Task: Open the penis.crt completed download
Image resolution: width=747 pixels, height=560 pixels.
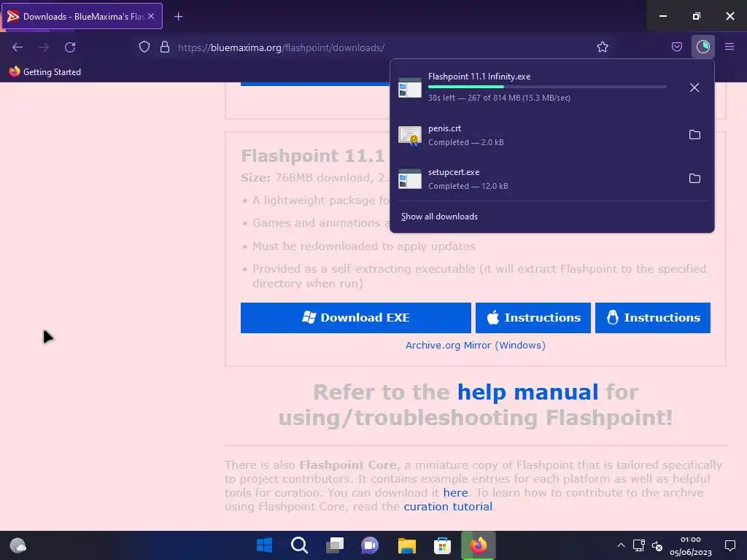Action: pos(536,135)
